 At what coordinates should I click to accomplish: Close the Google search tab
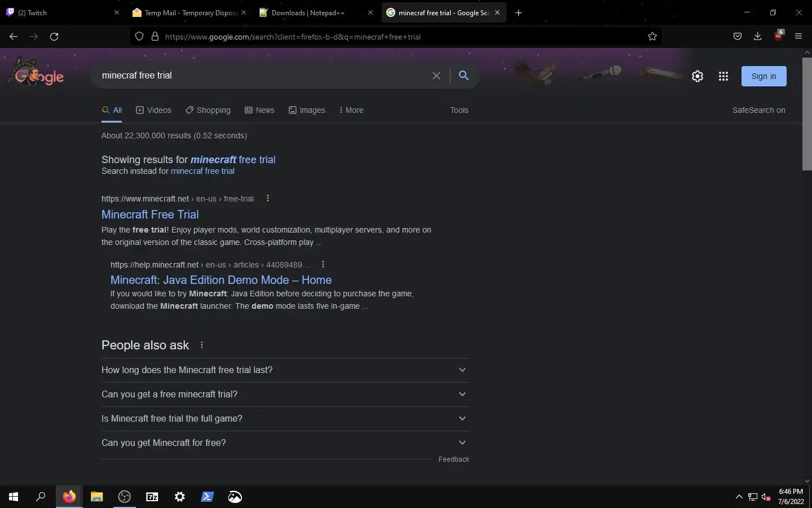(497, 12)
